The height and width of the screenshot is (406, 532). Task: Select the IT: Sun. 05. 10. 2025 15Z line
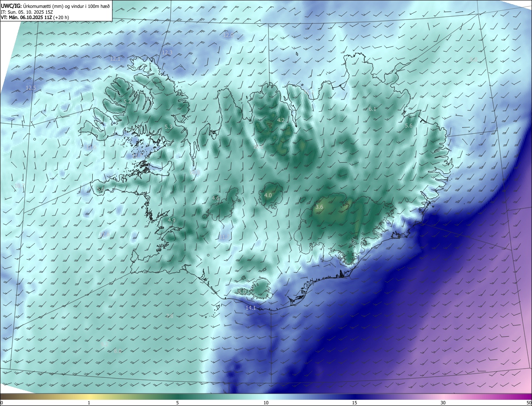[x=27, y=12]
